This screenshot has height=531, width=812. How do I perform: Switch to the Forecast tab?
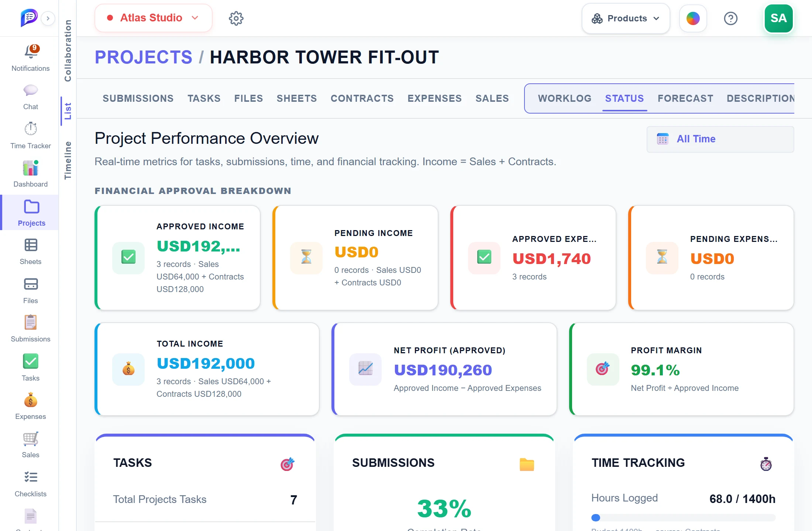click(685, 98)
